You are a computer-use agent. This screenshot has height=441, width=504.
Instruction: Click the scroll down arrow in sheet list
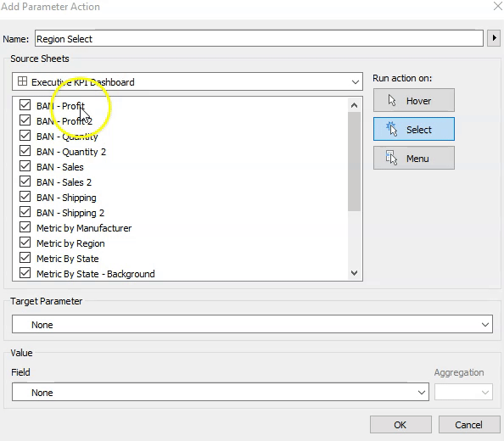(354, 273)
